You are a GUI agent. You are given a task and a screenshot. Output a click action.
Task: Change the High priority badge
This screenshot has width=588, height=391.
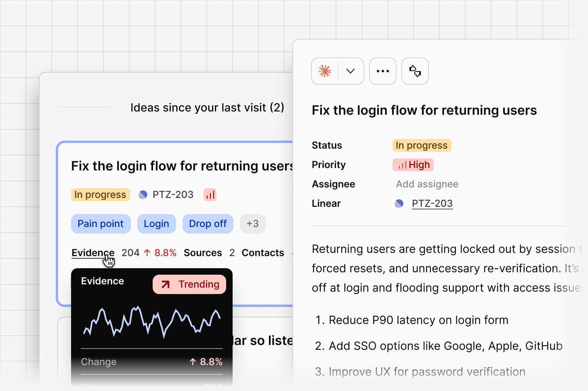coord(413,165)
